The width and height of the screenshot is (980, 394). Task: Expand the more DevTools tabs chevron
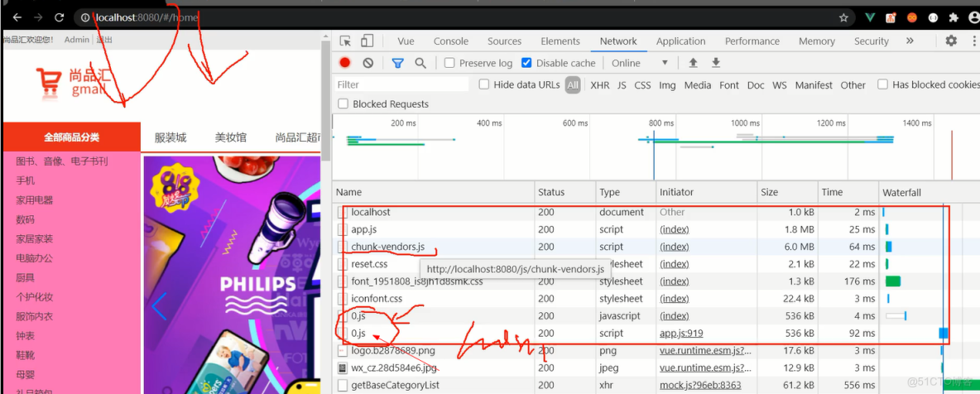click(x=910, y=41)
